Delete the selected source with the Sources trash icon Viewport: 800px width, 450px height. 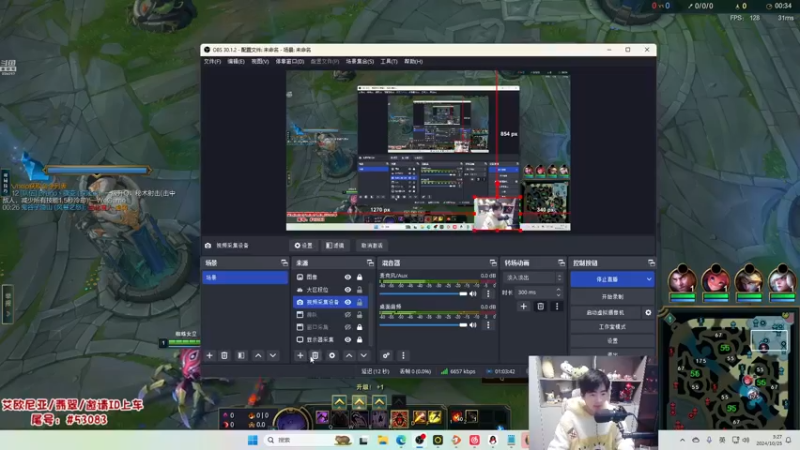pos(315,355)
